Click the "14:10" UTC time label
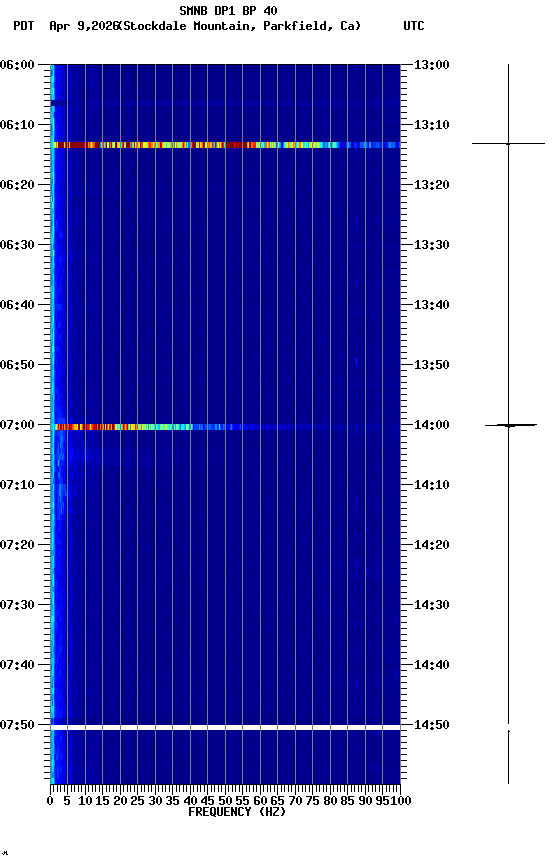552x864 pixels. click(x=432, y=485)
